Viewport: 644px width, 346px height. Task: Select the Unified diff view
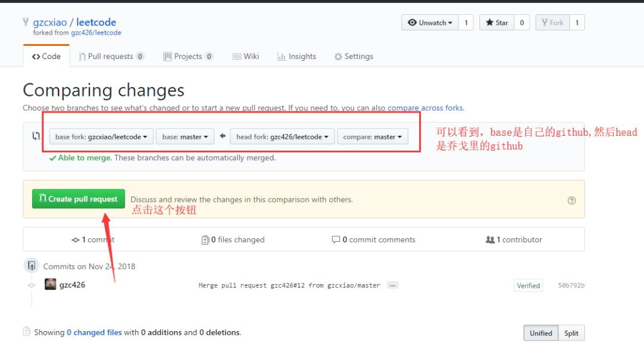(541, 333)
